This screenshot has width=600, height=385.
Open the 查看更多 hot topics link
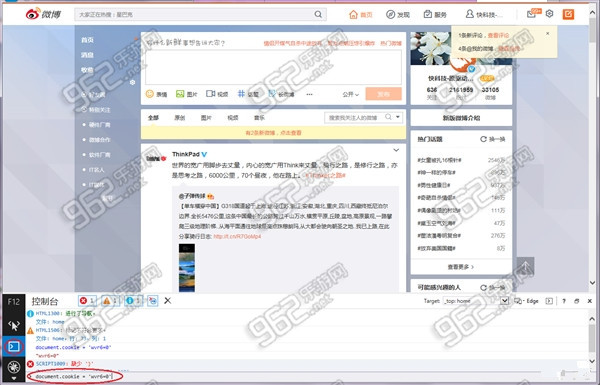(x=461, y=267)
